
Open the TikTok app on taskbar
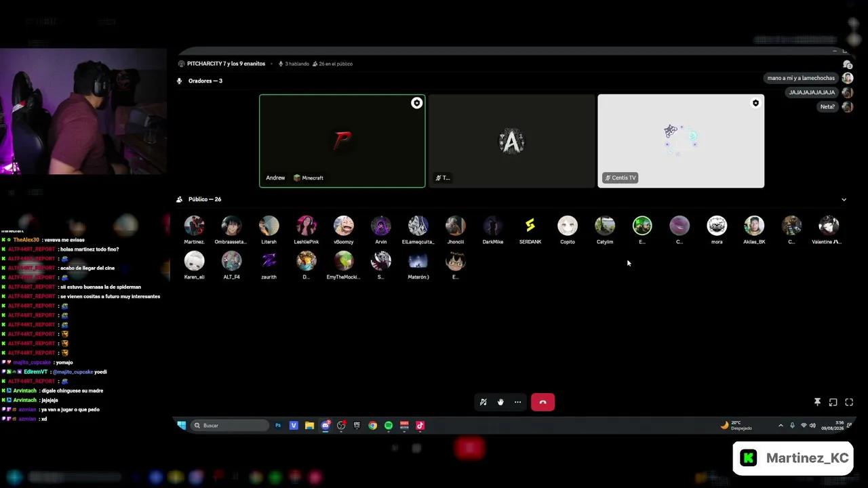[420, 426]
